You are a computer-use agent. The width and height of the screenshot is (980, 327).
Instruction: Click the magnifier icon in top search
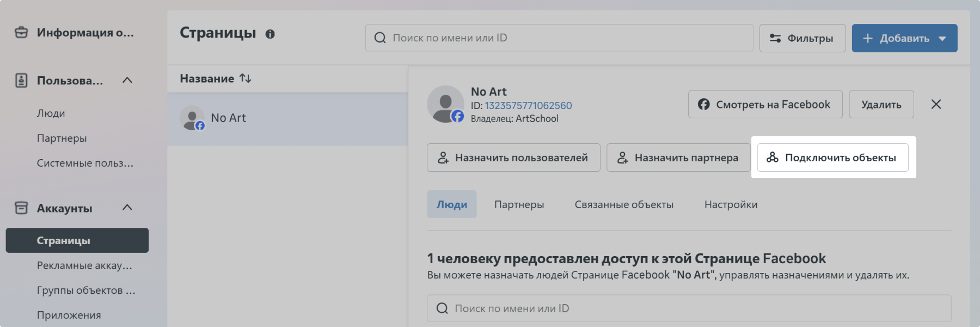click(x=380, y=38)
